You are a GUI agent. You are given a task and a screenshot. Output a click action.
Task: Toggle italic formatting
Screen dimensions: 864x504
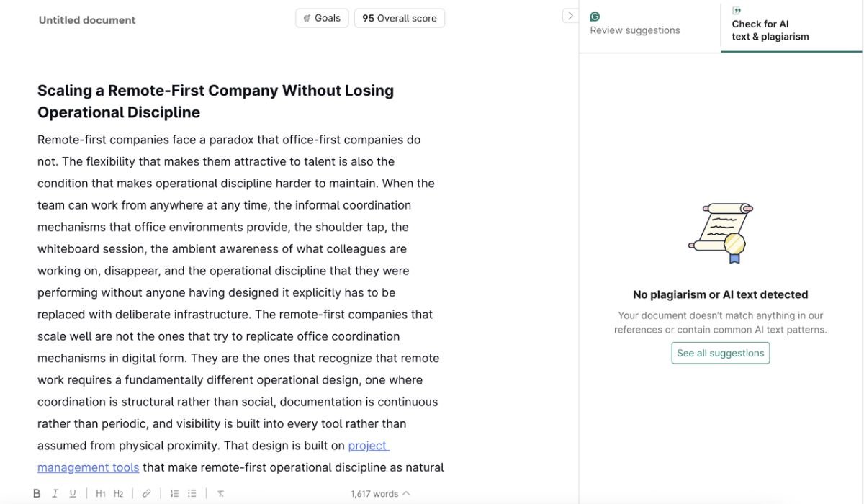pos(55,493)
